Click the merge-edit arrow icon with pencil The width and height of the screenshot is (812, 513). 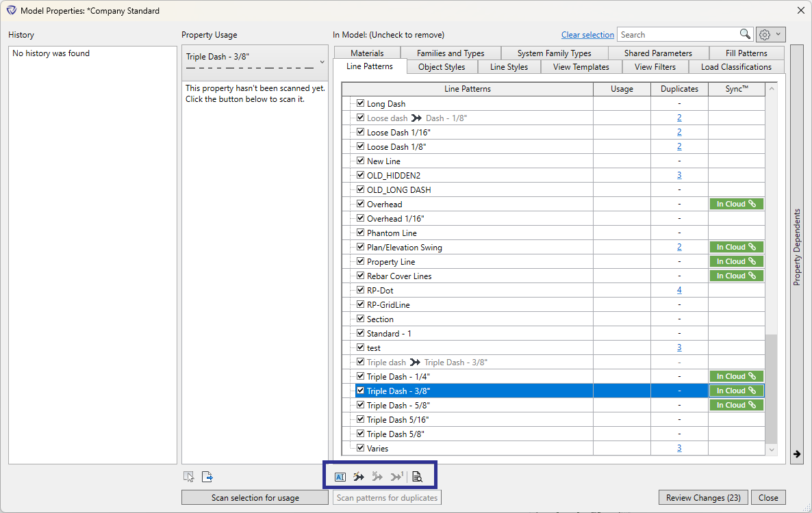pyautogui.click(x=358, y=477)
